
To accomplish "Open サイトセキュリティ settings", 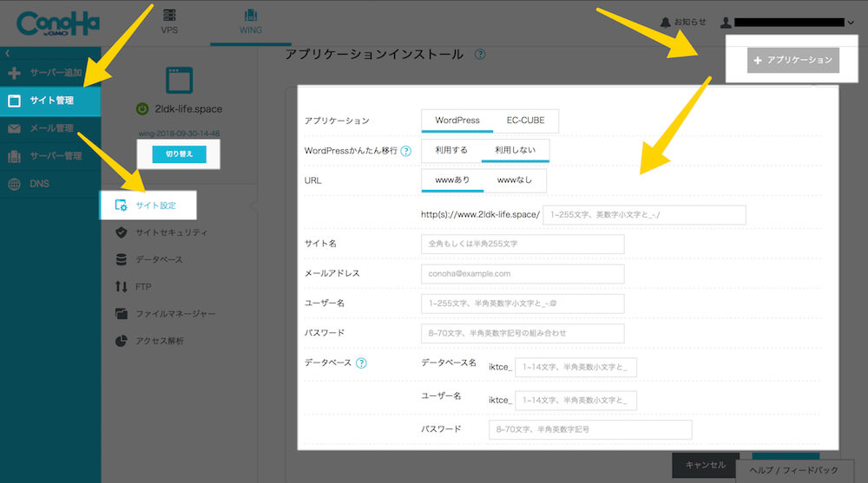I will [161, 232].
